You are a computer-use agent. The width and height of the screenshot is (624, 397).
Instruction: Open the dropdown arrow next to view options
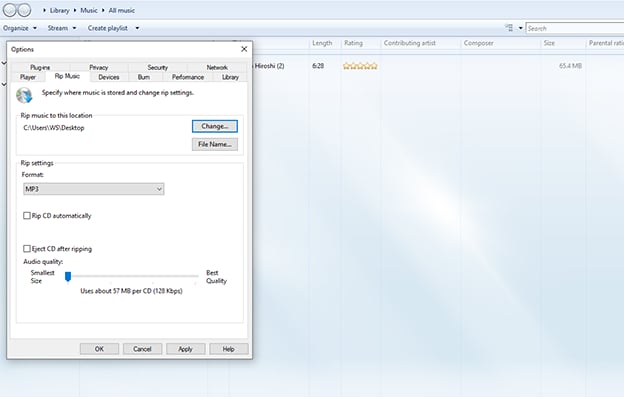pyautogui.click(x=520, y=28)
